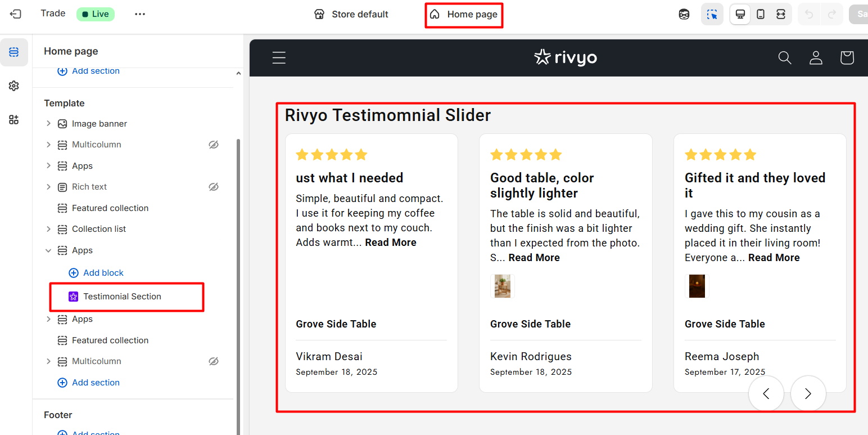
Task: Click the Live status badge
Action: pyautogui.click(x=96, y=14)
